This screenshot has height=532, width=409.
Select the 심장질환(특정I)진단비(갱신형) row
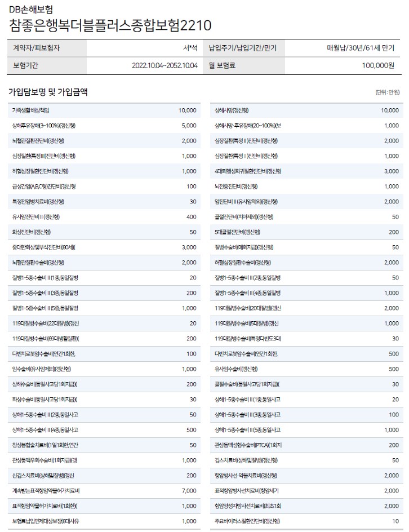306,156
